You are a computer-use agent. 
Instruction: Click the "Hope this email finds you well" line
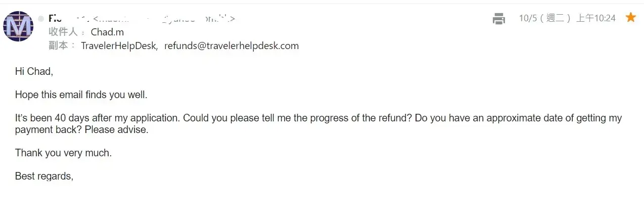pyautogui.click(x=81, y=95)
